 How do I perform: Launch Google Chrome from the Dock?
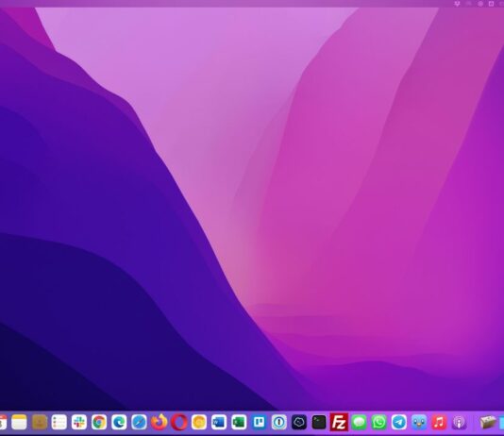tap(99, 422)
